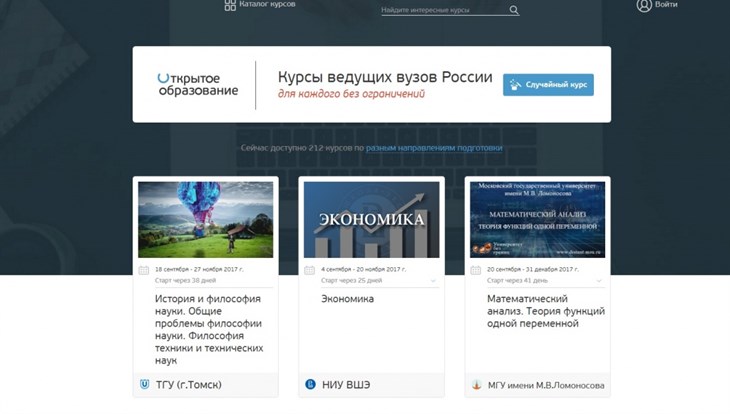Open the Каталог курсов menu item

pos(267,4)
